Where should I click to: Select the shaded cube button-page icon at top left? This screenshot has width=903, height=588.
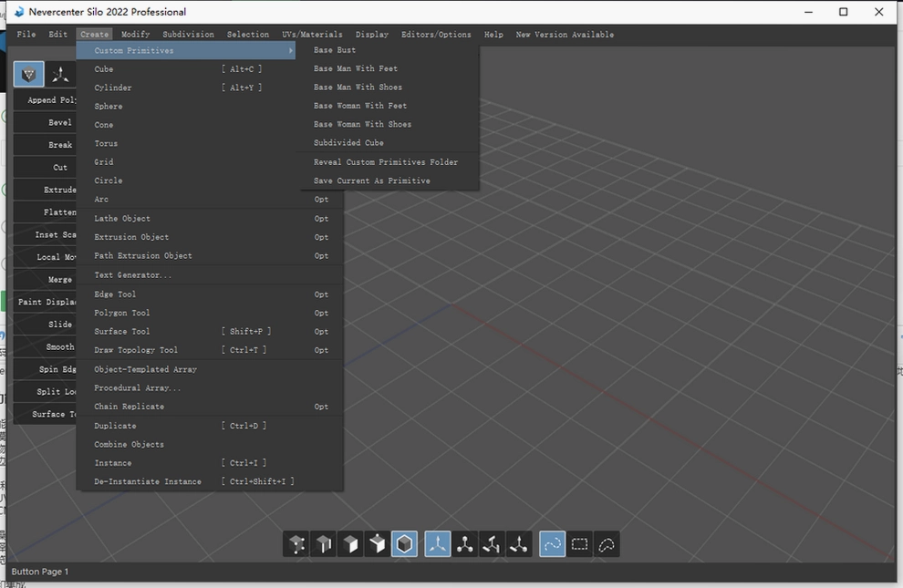[x=29, y=74]
